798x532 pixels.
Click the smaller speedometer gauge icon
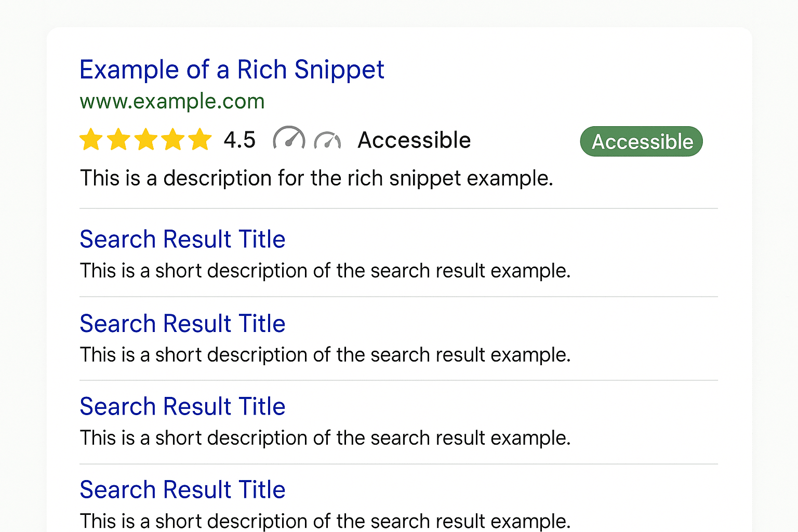327,140
